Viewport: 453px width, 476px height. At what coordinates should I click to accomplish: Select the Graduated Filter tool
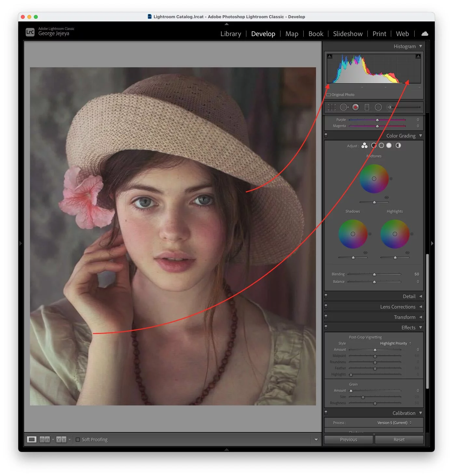pyautogui.click(x=367, y=107)
